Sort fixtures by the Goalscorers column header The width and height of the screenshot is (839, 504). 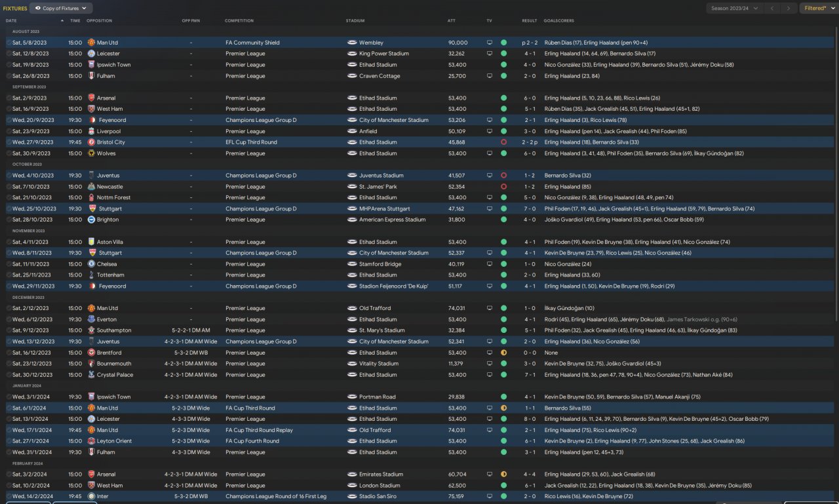(x=558, y=21)
